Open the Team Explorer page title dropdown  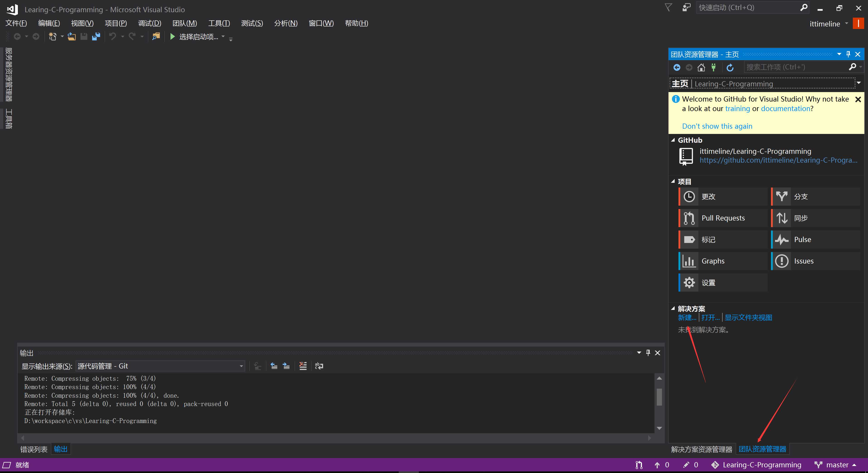859,83
